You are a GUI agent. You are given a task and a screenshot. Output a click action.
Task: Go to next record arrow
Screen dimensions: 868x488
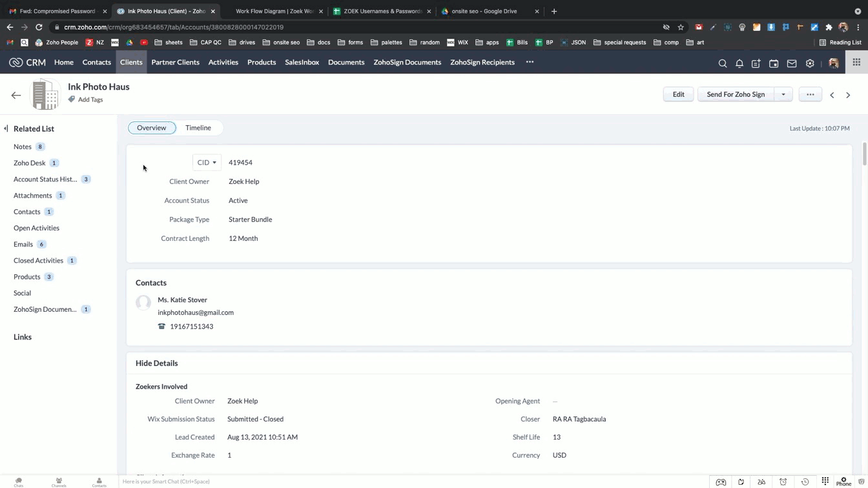(x=848, y=95)
